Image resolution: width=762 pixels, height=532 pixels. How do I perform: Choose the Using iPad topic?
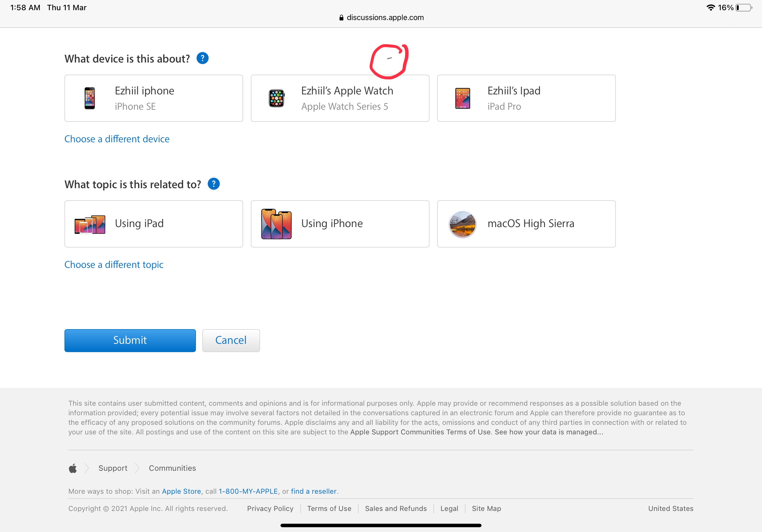(154, 224)
